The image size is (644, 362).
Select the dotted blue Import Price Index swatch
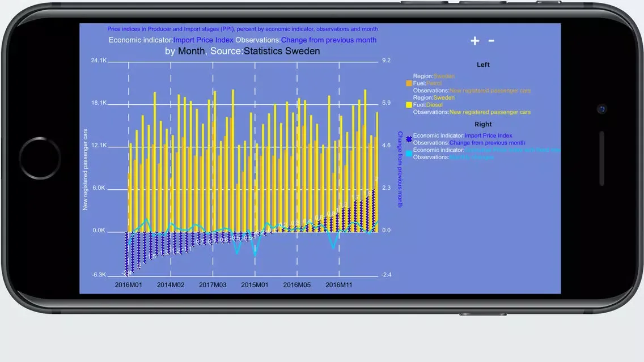tap(409, 139)
